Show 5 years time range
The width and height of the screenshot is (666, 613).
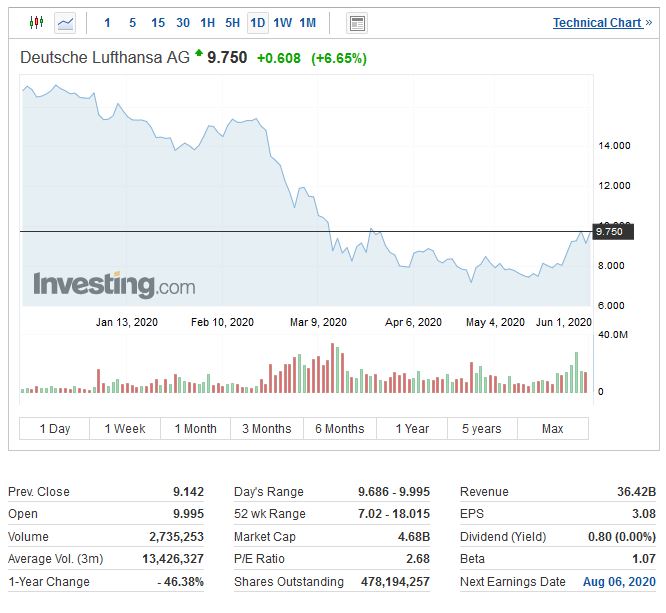click(482, 429)
